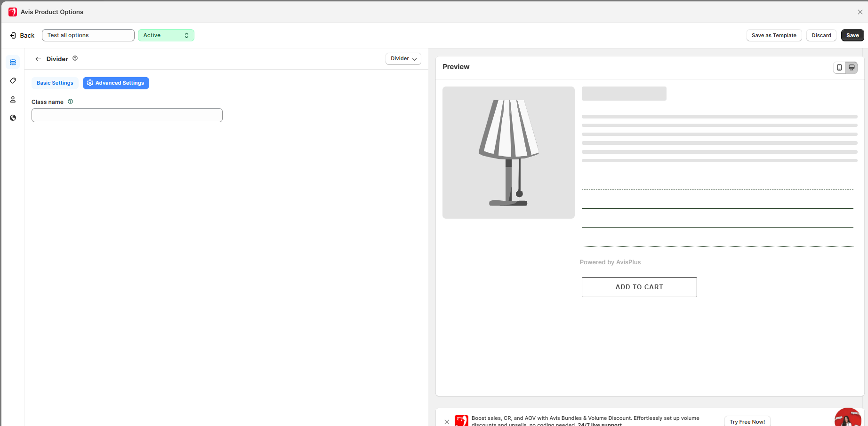Click Save as Template button
This screenshot has height=426, width=868.
773,35
